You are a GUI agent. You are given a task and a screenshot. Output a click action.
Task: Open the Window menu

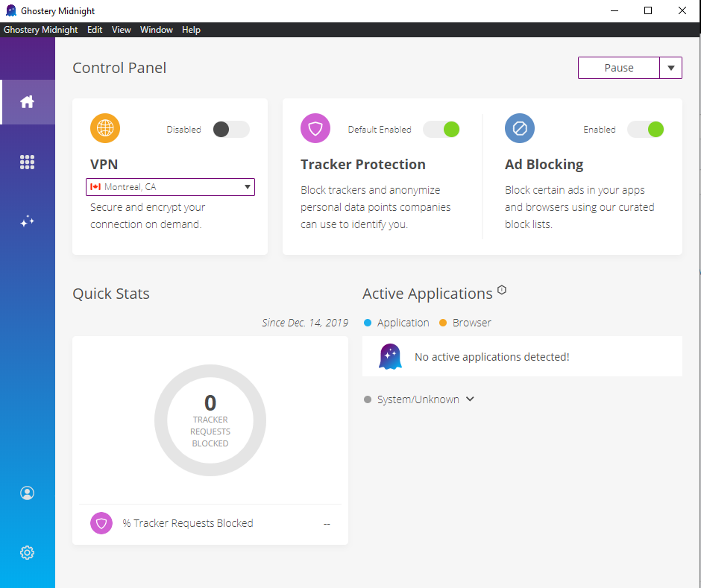click(x=156, y=30)
